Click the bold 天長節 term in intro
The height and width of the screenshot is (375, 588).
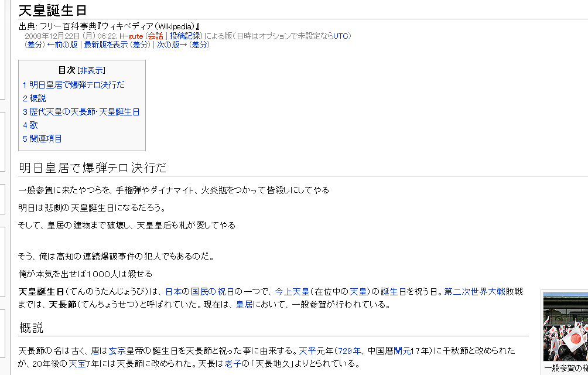(x=63, y=305)
